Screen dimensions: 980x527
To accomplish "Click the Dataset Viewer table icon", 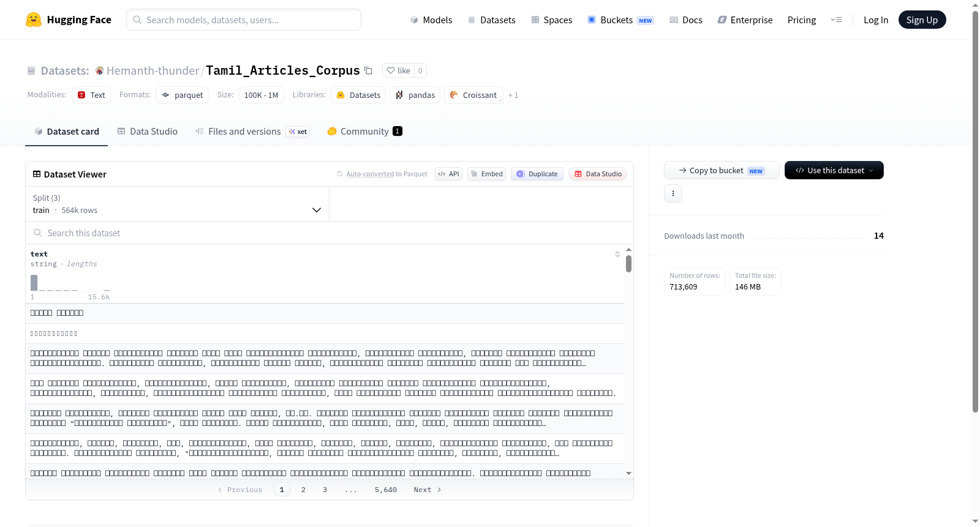I will point(37,174).
